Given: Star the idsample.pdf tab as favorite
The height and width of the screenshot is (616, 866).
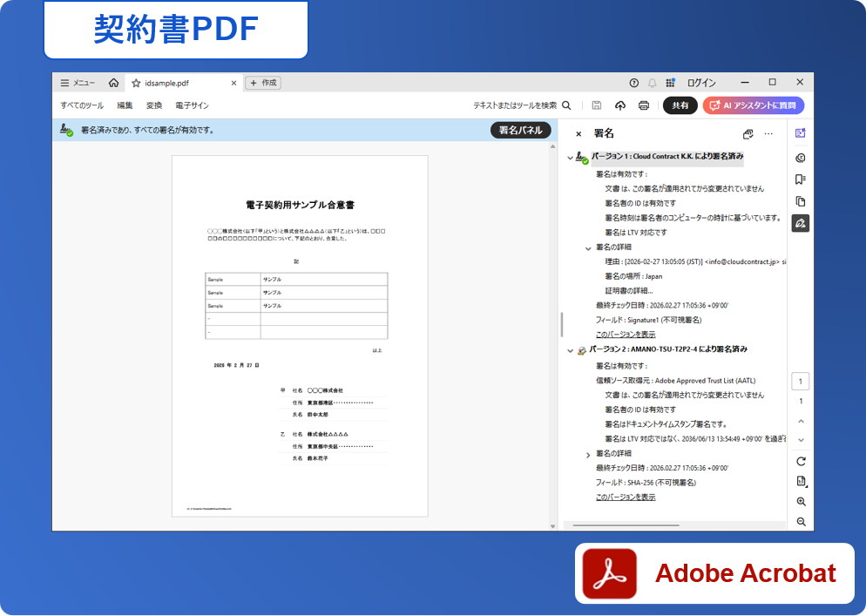Looking at the screenshot, I should tap(136, 83).
